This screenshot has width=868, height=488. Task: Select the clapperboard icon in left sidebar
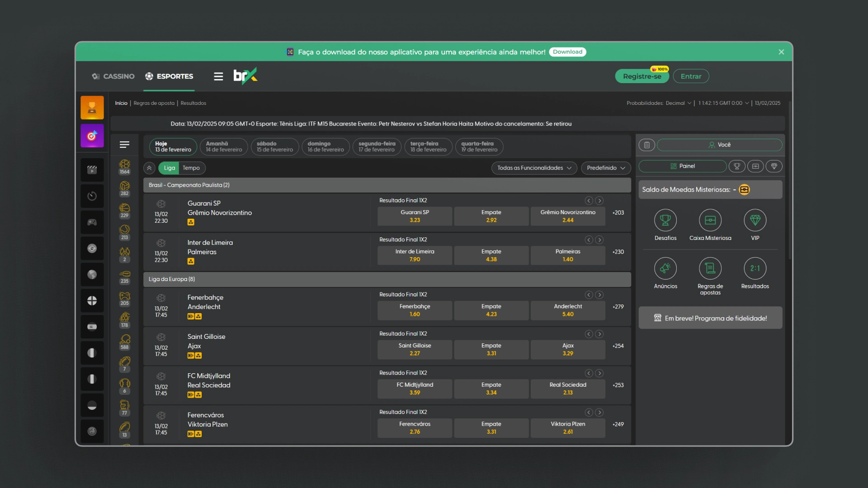click(x=92, y=170)
